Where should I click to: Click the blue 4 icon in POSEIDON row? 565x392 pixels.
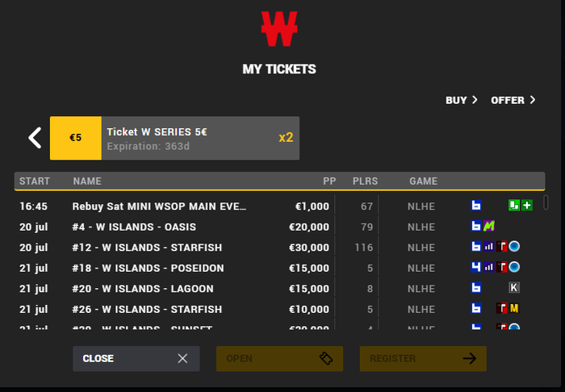(x=476, y=268)
